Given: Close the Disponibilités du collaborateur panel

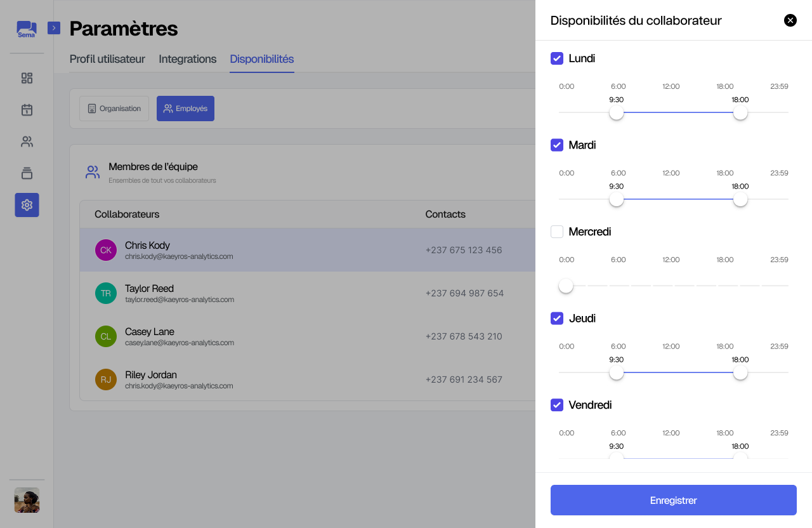Looking at the screenshot, I should [790, 20].
